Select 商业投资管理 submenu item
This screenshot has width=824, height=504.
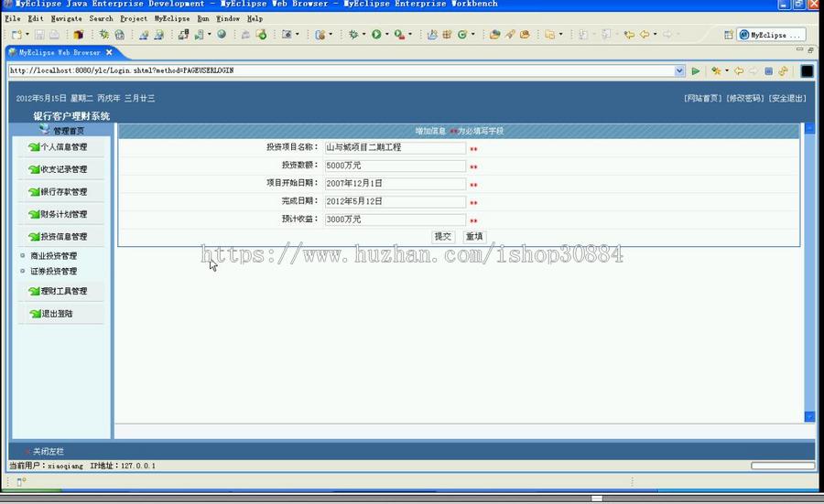(54, 256)
